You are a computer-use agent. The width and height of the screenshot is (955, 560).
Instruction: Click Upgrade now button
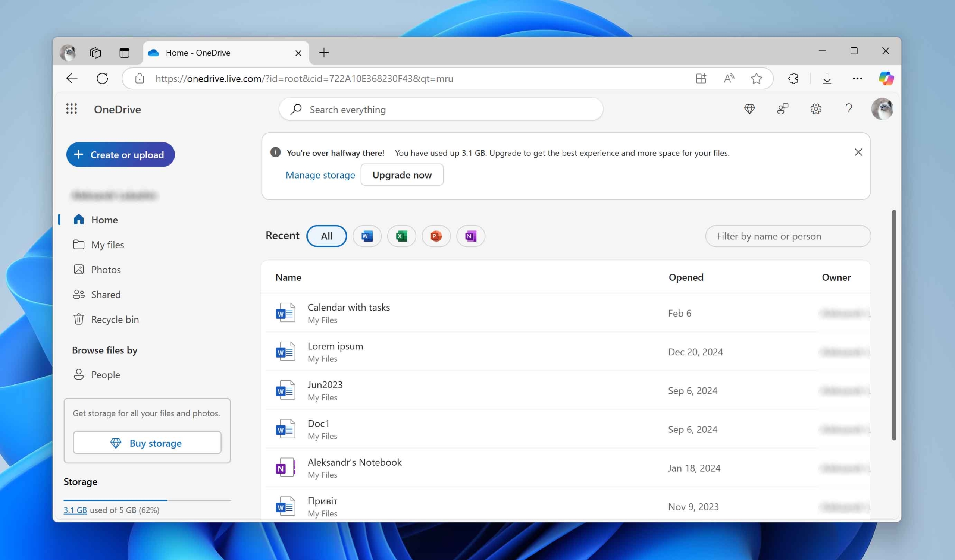pyautogui.click(x=402, y=175)
